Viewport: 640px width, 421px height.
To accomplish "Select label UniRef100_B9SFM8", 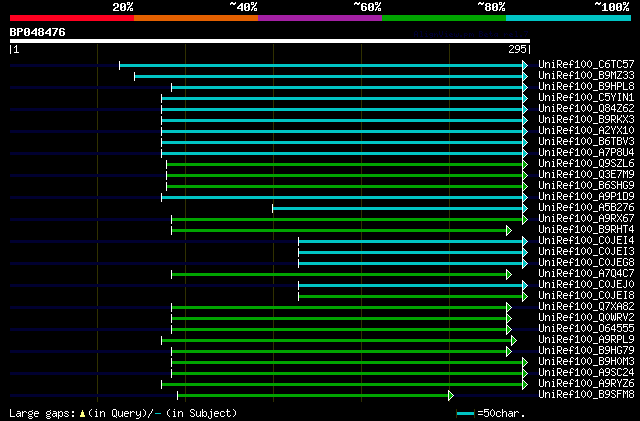I will point(586,395).
